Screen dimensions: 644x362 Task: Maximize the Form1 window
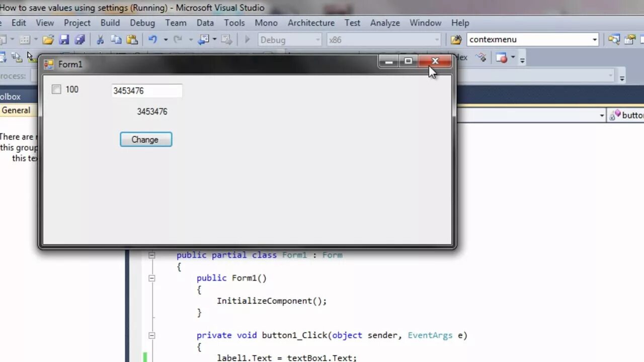click(408, 61)
